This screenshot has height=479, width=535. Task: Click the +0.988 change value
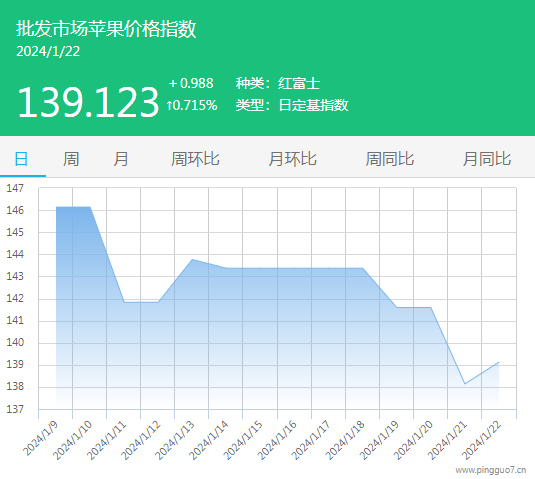click(x=191, y=83)
